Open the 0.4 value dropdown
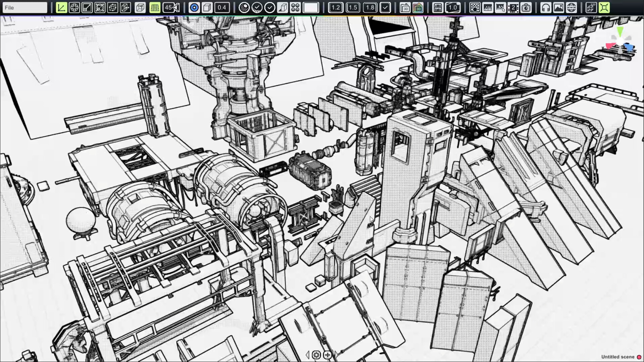The image size is (644, 362). [x=222, y=7]
